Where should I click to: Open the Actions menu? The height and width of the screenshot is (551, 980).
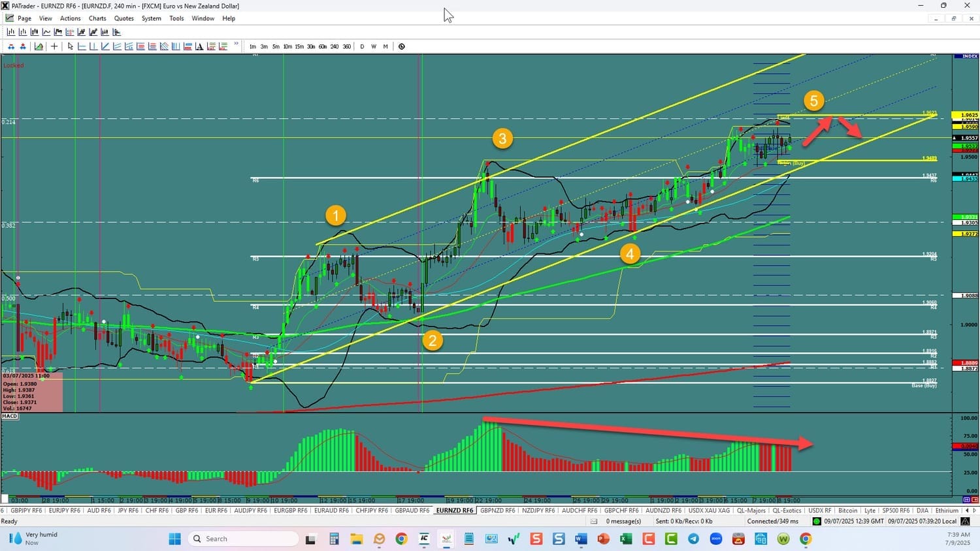(x=71, y=18)
